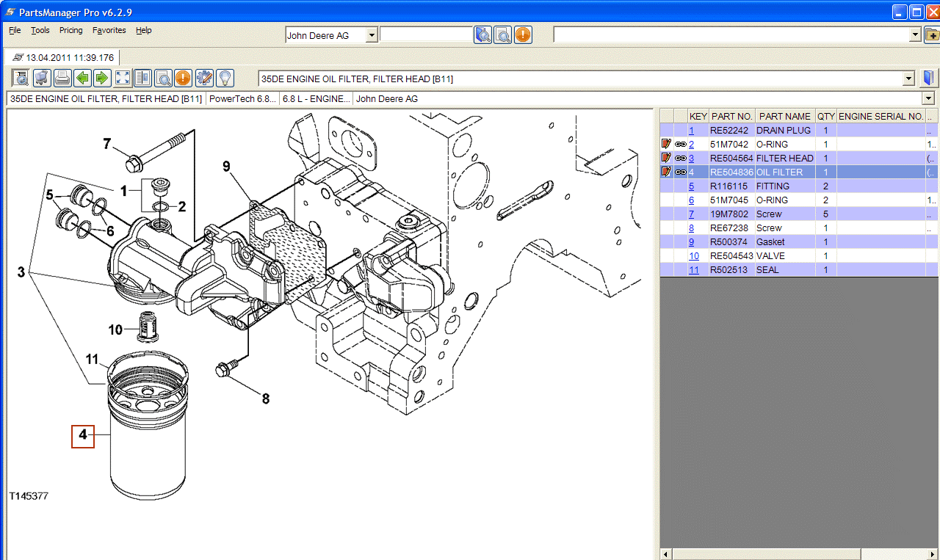Click the fit-to-window expand arrows icon
This screenshot has width=940, height=560.
point(123,78)
